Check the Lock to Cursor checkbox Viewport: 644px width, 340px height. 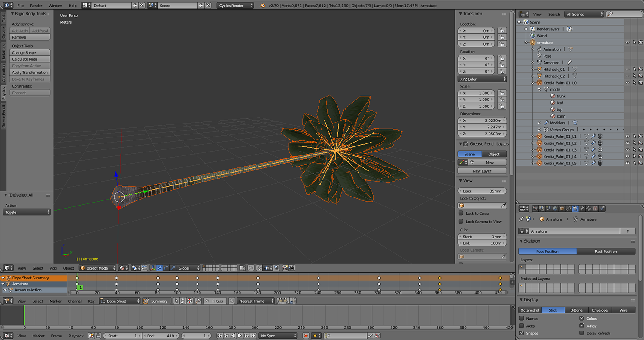(461, 213)
